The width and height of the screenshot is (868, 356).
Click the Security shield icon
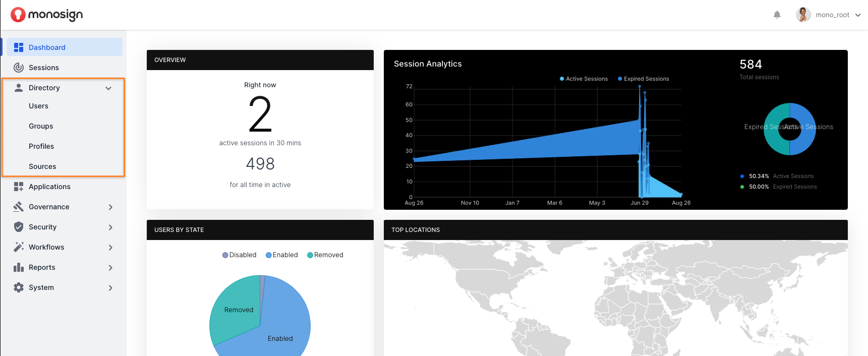(19, 227)
